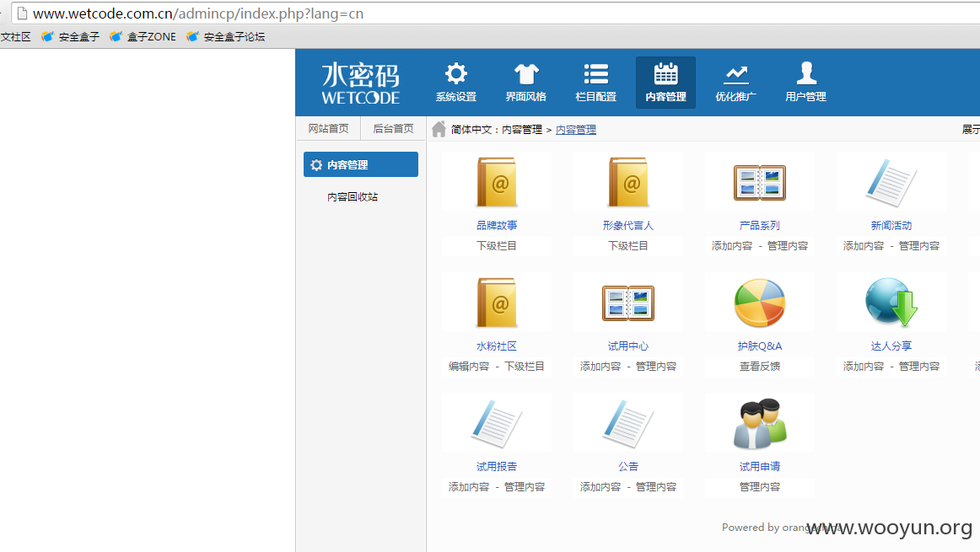The image size is (980, 552).
Task: Open 安全盒子论坛 bookmark
Action: (226, 37)
